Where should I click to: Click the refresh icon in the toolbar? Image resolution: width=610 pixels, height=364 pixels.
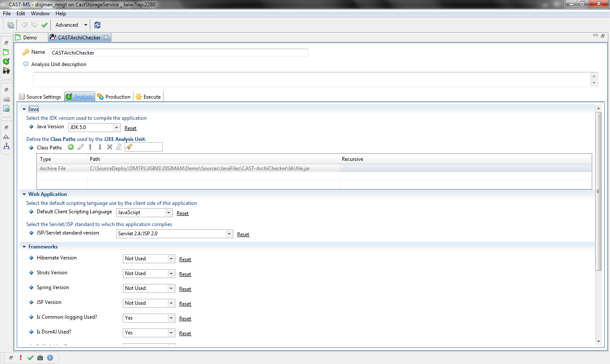point(97,25)
